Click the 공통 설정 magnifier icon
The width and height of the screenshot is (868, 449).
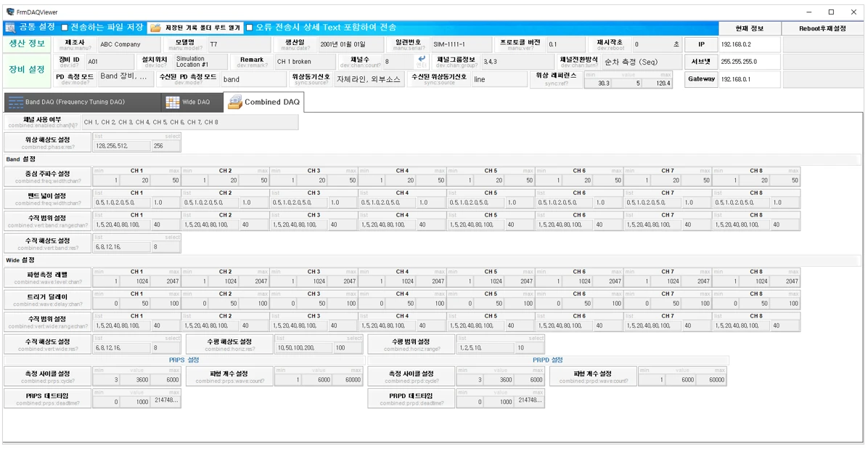(10, 27)
